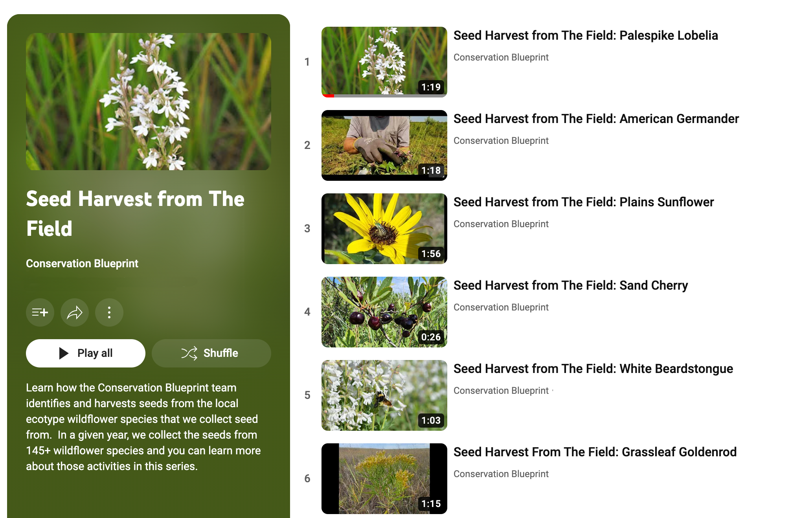Click the Shuffle button

click(x=211, y=353)
